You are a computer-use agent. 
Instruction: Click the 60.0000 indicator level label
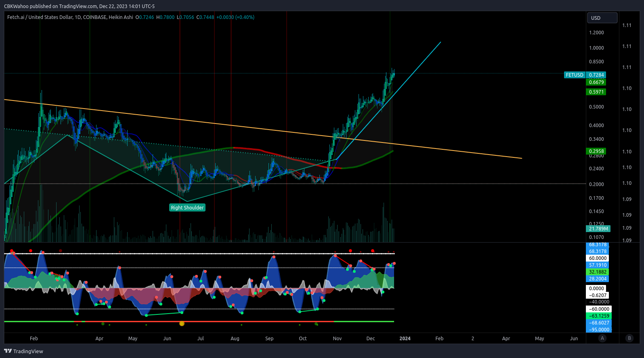tap(598, 258)
